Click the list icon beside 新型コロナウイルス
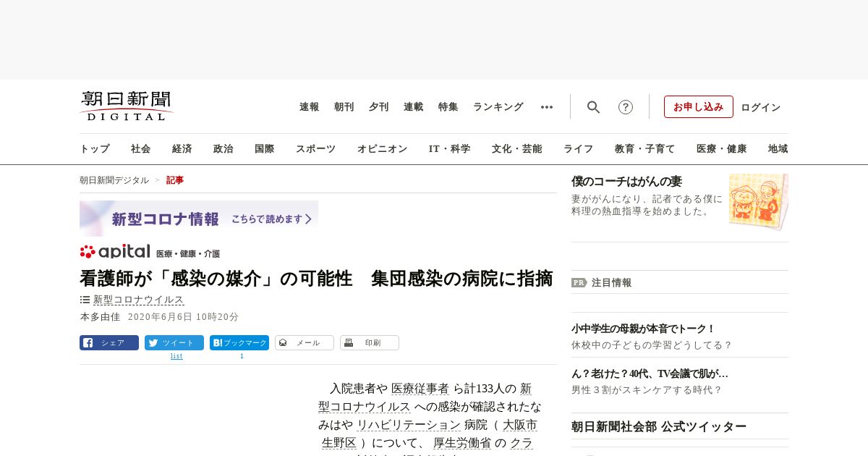 pyautogui.click(x=85, y=300)
